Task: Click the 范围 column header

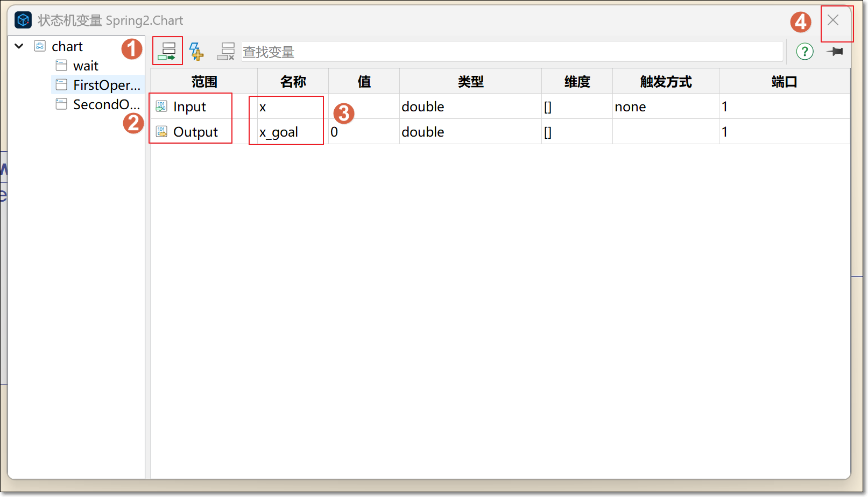Action: (x=204, y=81)
